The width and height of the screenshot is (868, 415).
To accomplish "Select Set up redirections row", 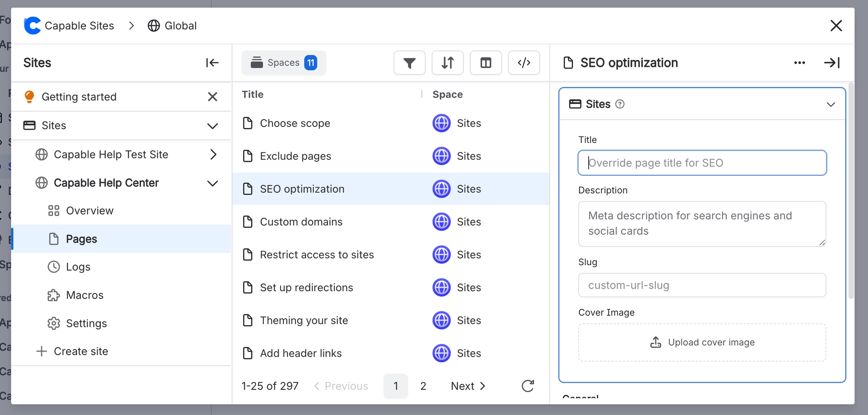I will coord(391,287).
